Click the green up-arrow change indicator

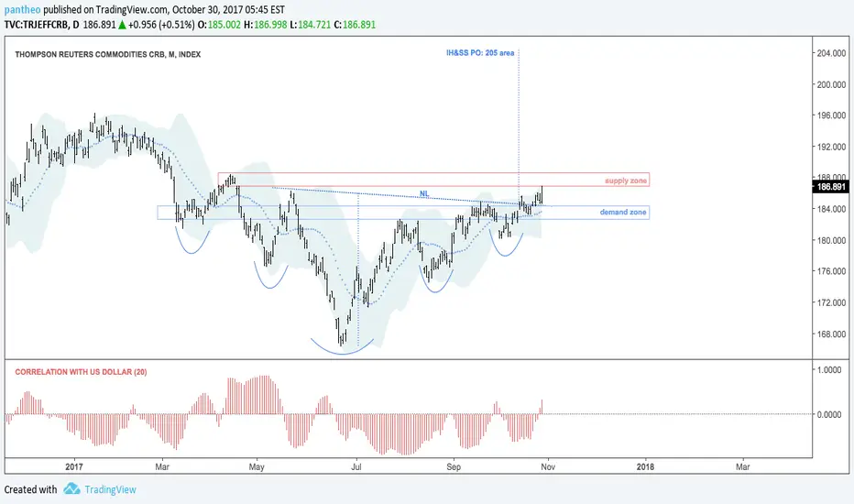tap(123, 25)
